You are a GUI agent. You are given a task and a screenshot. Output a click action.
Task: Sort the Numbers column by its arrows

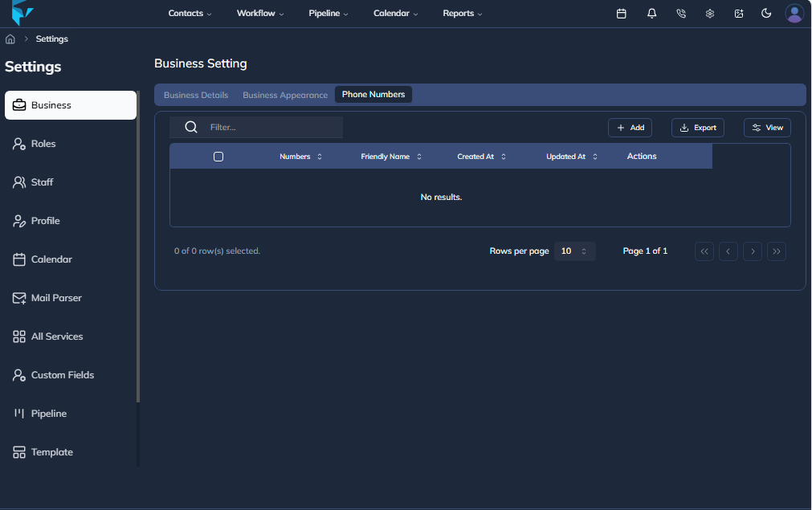coord(318,156)
